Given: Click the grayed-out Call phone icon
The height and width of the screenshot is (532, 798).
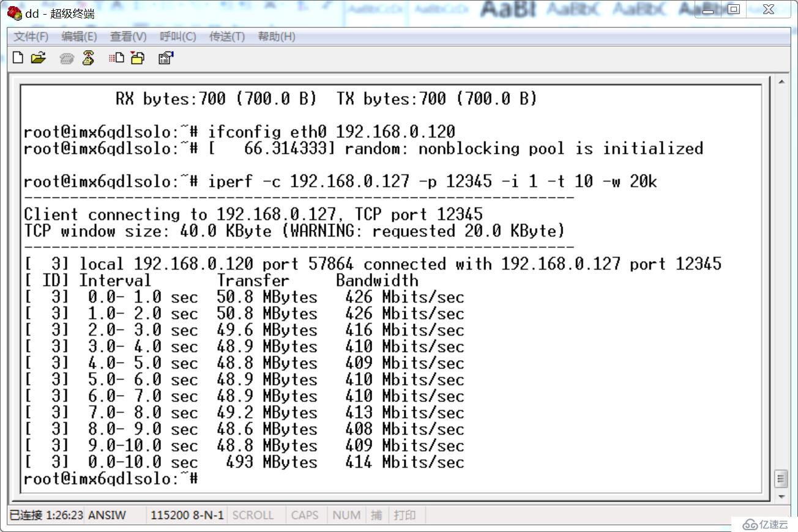Looking at the screenshot, I should click(67, 58).
